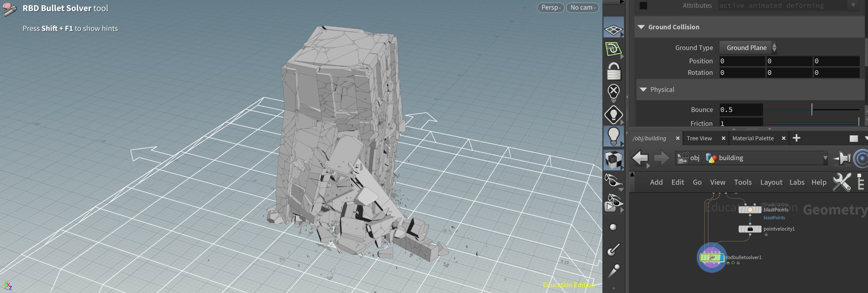
Task: Select the blastPoints Group Create node
Action: (x=750, y=210)
